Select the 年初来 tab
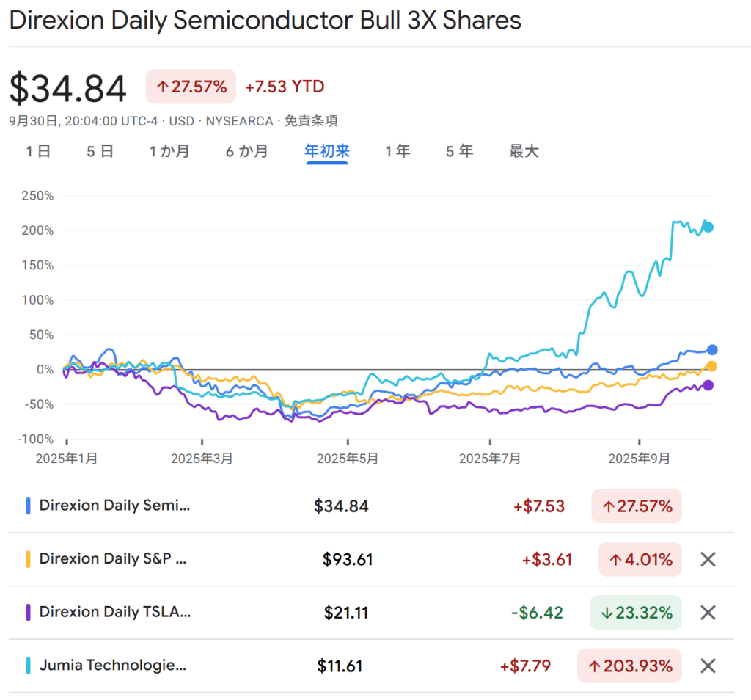The image size is (751, 700). pos(327,152)
